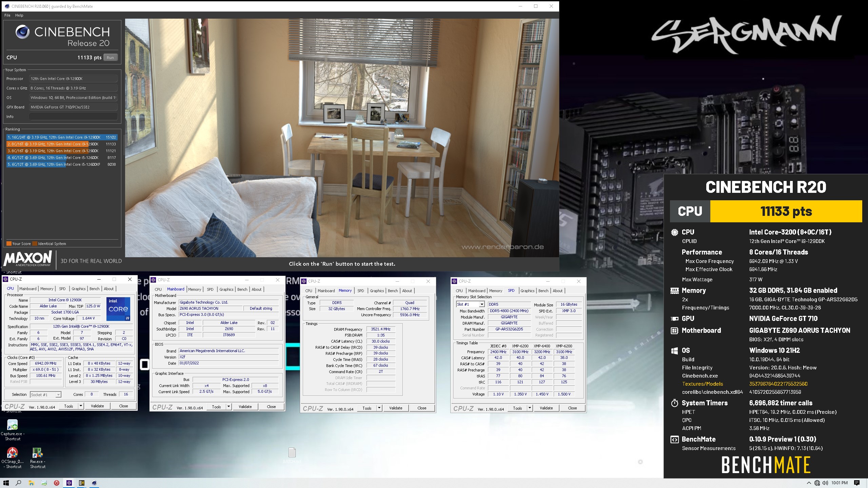Click the Core Speed value 6942.09 MHz

coord(46,363)
